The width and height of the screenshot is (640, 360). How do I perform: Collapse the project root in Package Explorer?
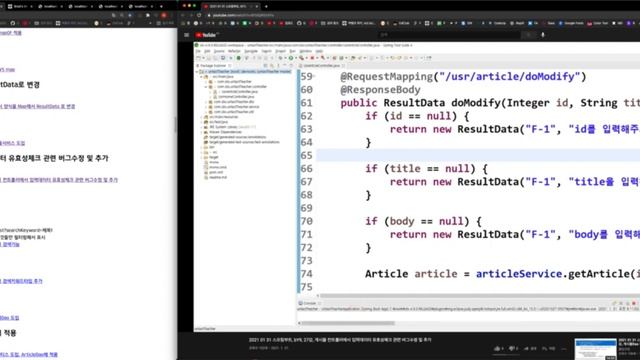(x=197, y=71)
